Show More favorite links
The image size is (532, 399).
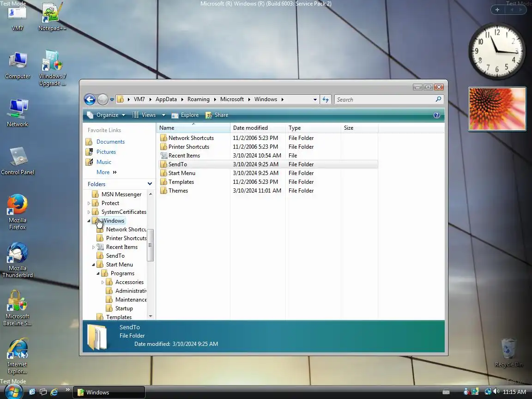(x=106, y=172)
